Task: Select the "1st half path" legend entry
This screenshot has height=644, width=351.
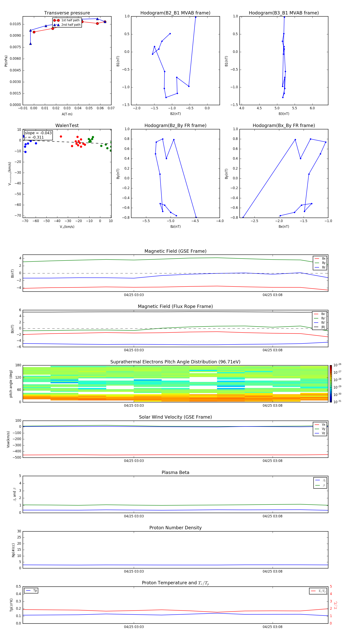Action: tap(66, 20)
